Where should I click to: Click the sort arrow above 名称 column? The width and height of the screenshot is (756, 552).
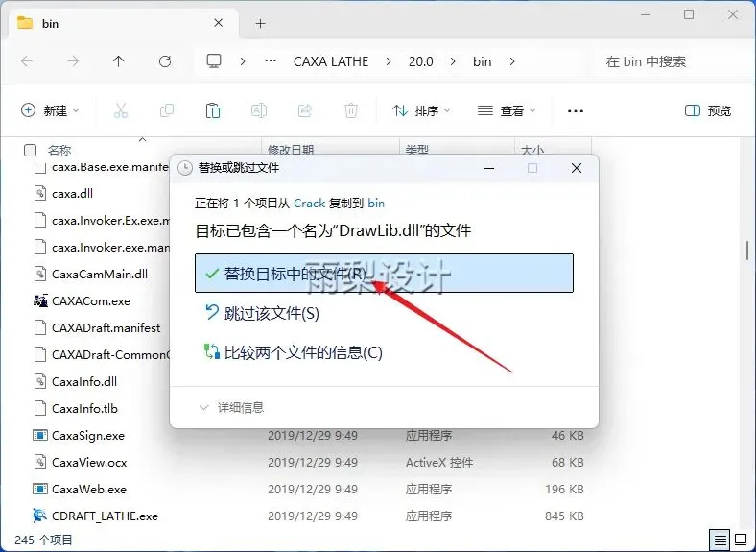(142, 140)
